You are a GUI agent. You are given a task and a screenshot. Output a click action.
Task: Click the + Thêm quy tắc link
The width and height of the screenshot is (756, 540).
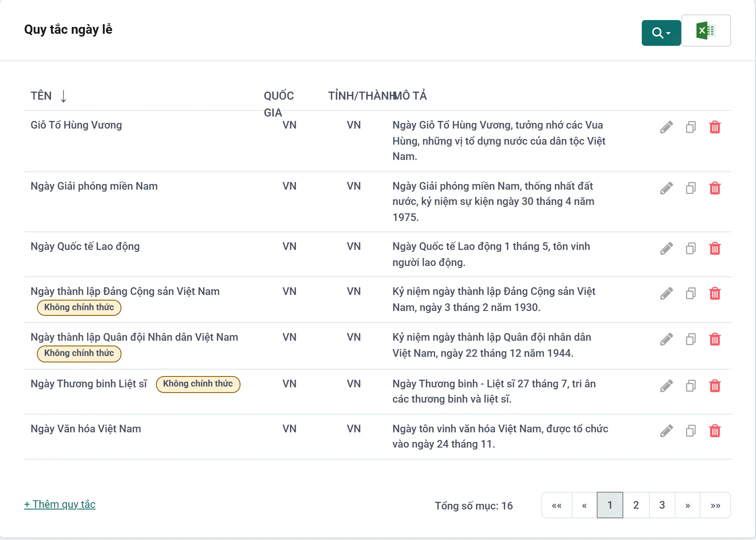[x=60, y=504]
